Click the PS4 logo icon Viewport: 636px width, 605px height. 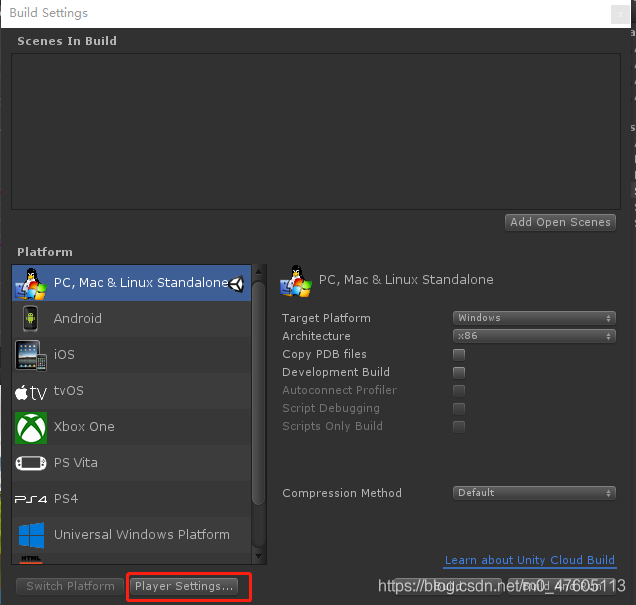(31, 499)
